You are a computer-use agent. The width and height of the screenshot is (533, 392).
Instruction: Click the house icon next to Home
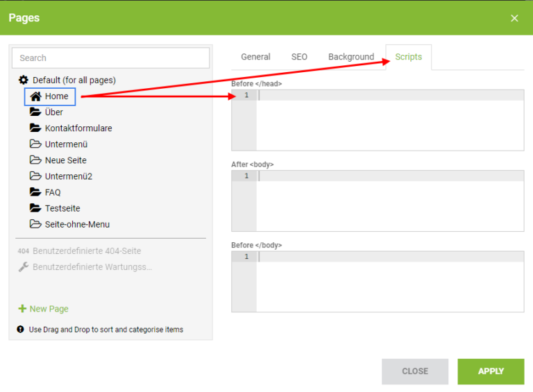pos(35,96)
